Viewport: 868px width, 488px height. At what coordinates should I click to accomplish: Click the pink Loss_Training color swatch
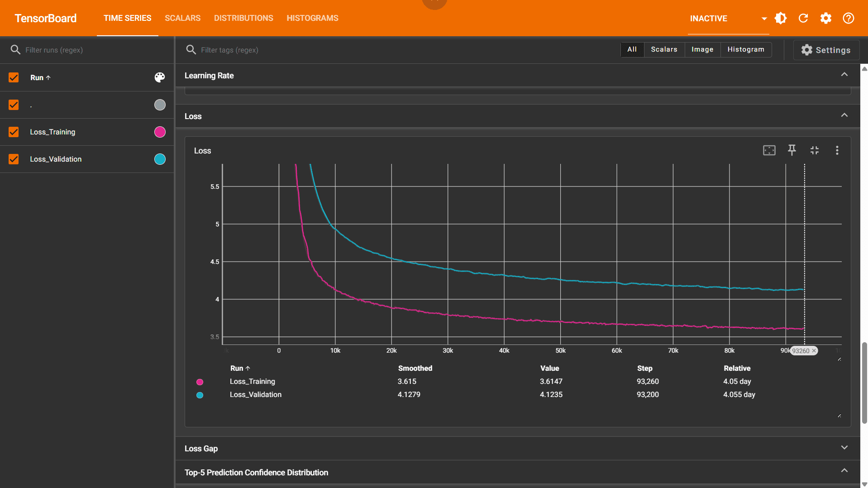160,132
